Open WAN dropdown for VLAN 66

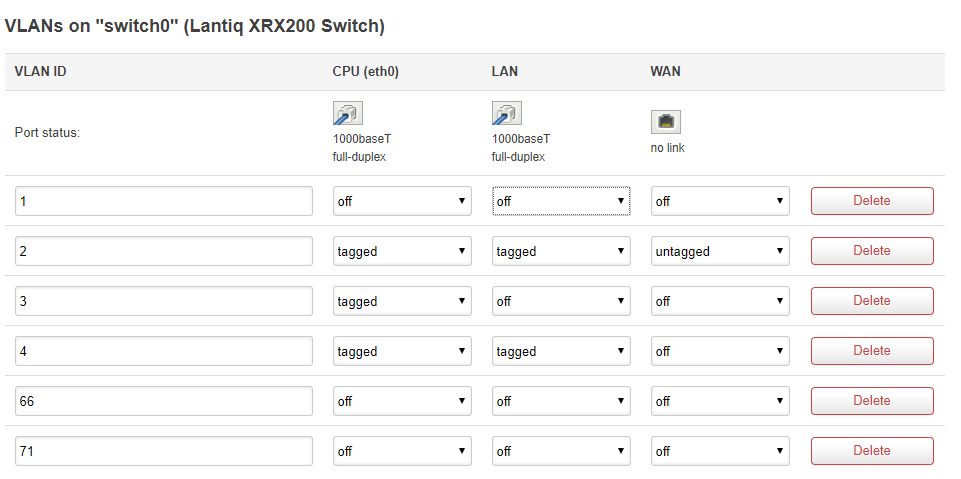720,401
